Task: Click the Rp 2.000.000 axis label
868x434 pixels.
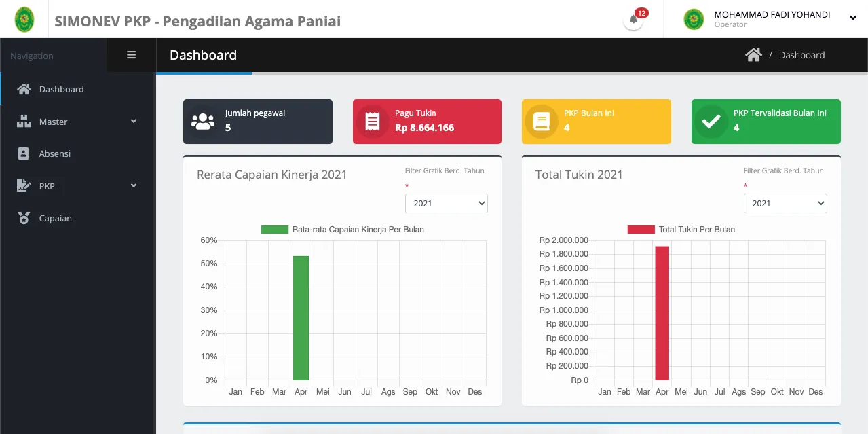Action: (564, 240)
